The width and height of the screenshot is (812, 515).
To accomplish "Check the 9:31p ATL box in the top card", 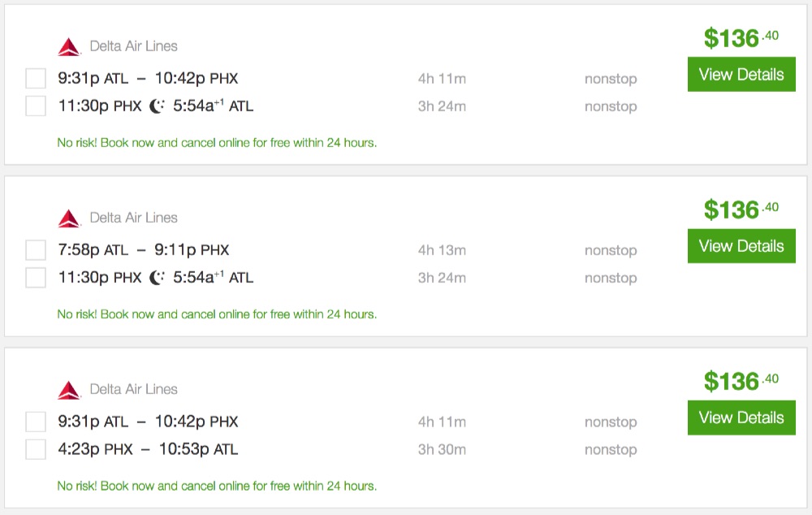I will click(x=36, y=79).
